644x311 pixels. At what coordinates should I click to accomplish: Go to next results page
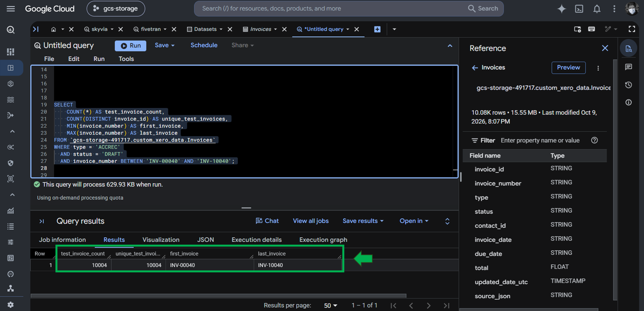[428, 306]
